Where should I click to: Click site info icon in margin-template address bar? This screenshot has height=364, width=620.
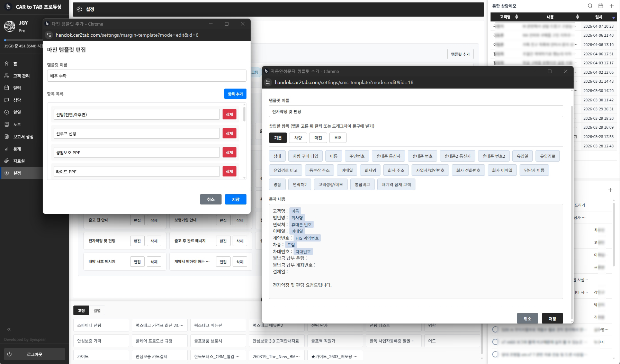click(49, 35)
